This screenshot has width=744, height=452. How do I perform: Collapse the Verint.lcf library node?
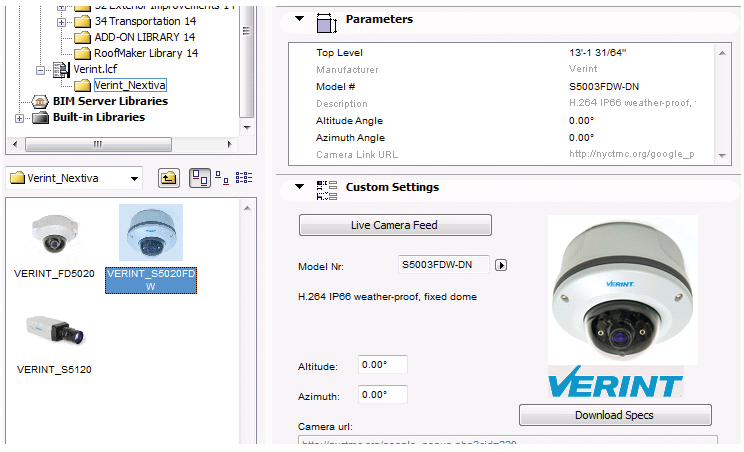pyautogui.click(x=40, y=70)
